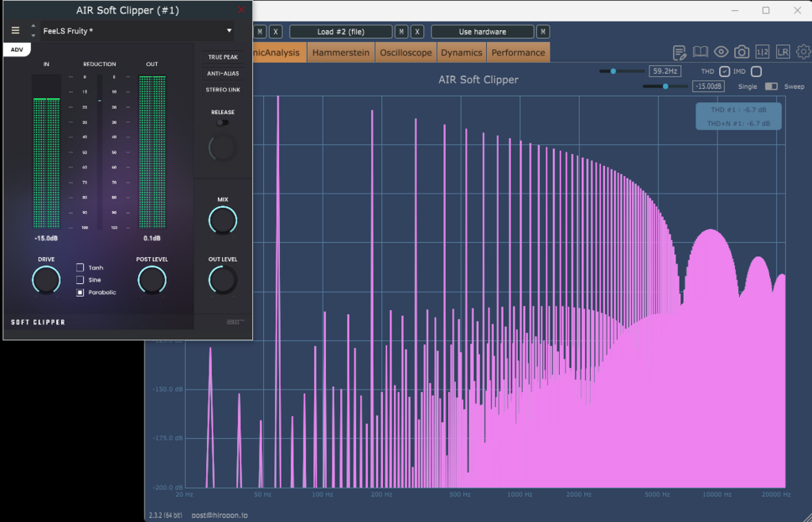Uncheck the THD checkbox
Image resolution: width=812 pixels, height=522 pixels.
725,71
